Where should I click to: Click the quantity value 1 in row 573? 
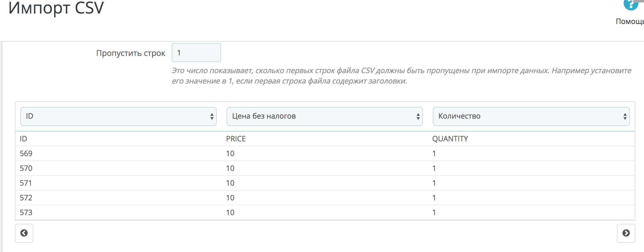pos(434,213)
